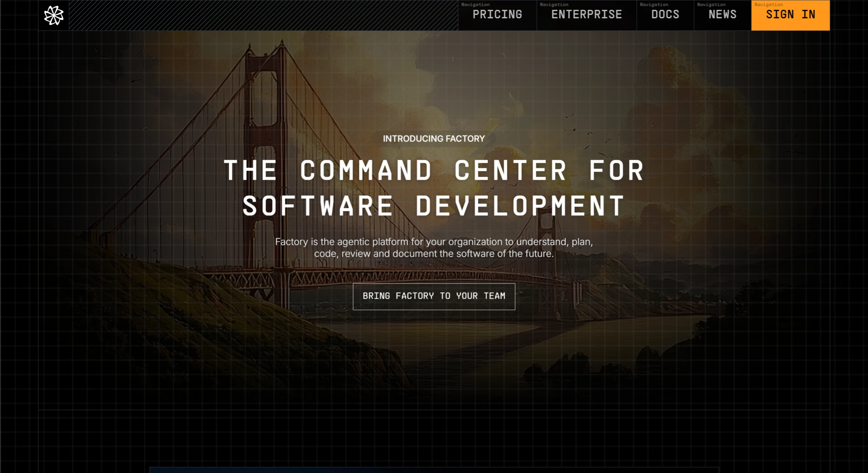Screen dimensions: 868x473
Task: Open the Pricing navigation item
Action: (x=497, y=15)
